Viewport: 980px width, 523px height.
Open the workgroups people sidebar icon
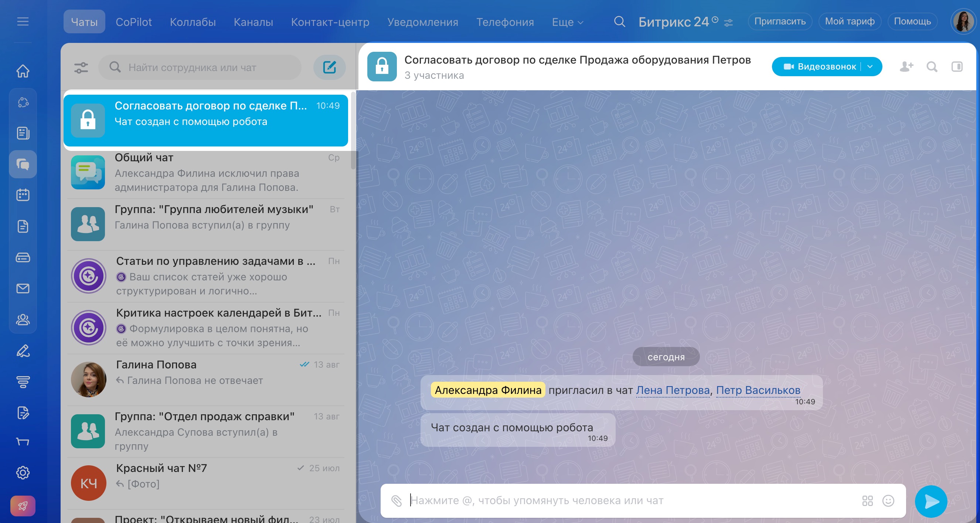point(23,320)
